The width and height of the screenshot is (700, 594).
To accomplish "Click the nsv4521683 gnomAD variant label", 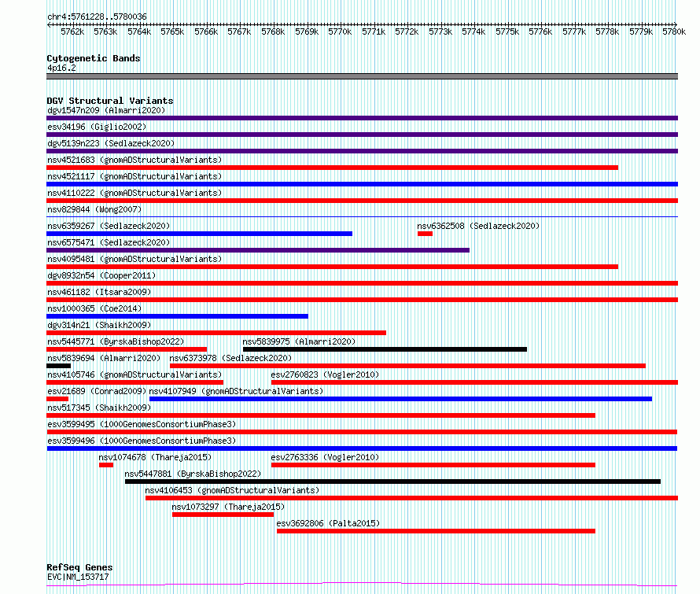I will pyautogui.click(x=134, y=160).
